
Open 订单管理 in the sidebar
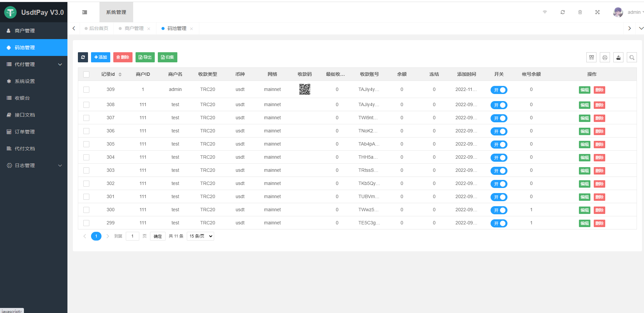click(25, 132)
